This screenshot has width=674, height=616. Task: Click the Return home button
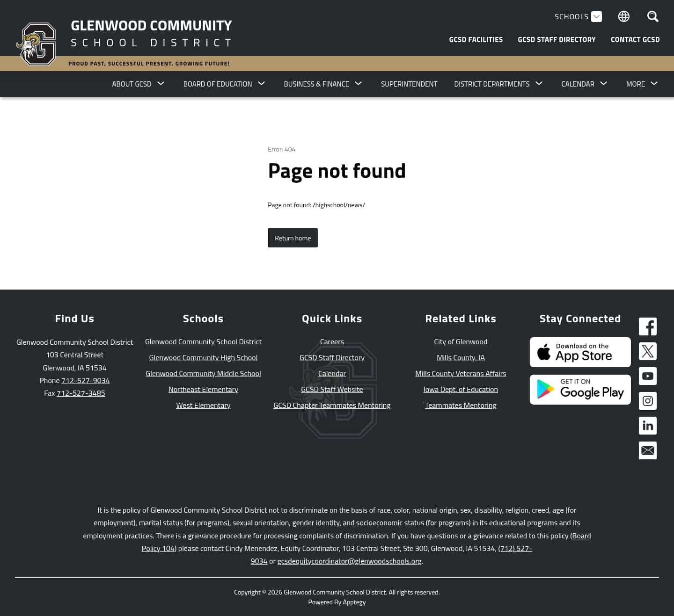click(x=293, y=238)
